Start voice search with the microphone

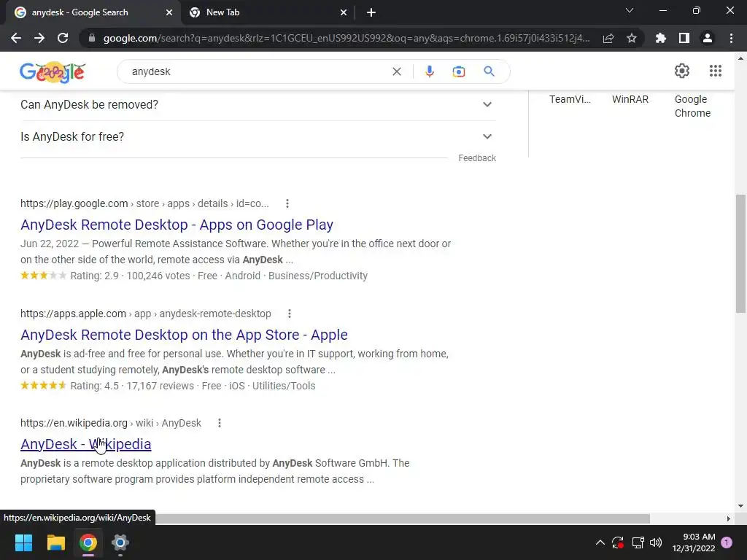429,71
